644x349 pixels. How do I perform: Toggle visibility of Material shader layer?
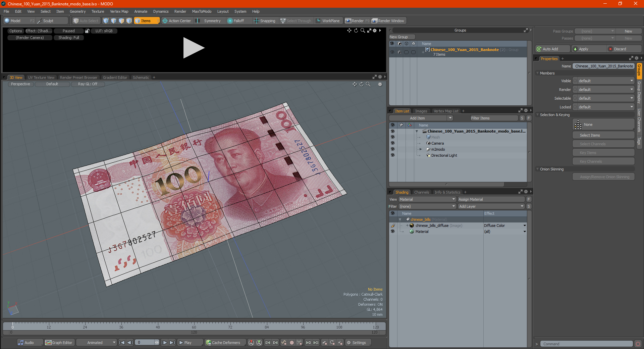392,232
